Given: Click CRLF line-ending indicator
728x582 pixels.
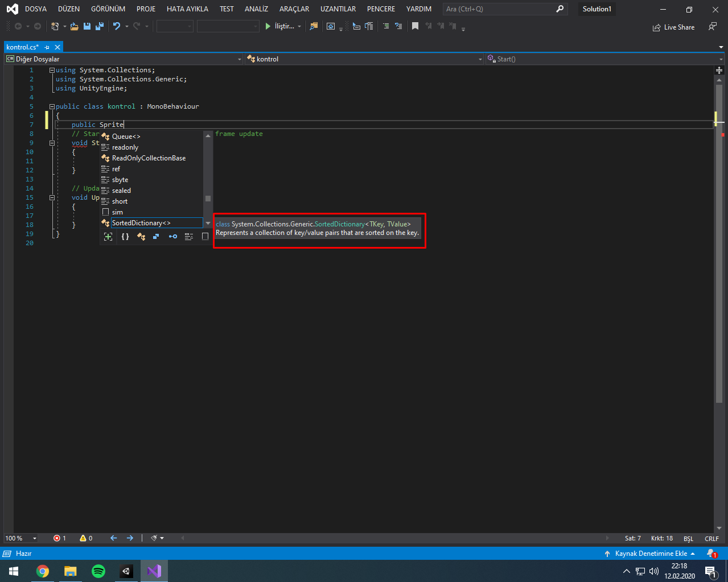Looking at the screenshot, I should coord(711,538).
